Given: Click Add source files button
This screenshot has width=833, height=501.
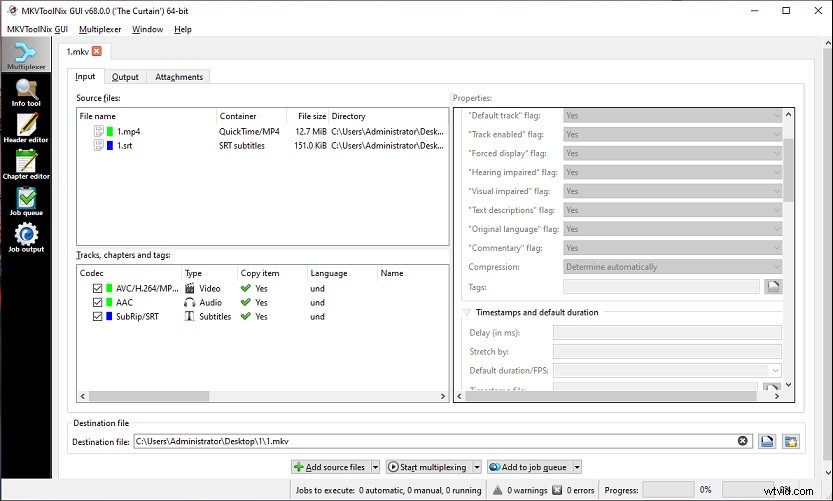Looking at the screenshot, I should [x=330, y=467].
